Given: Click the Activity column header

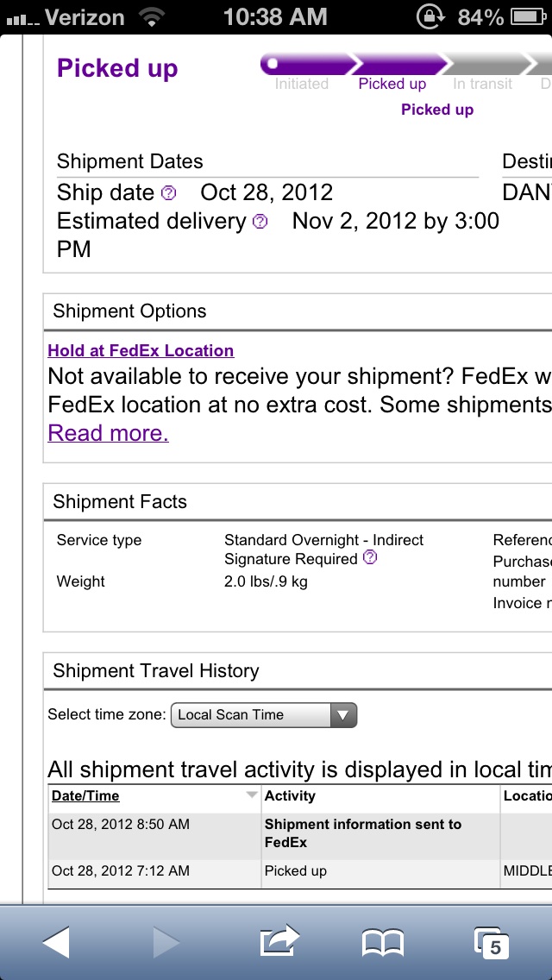Looking at the screenshot, I should click(x=290, y=795).
